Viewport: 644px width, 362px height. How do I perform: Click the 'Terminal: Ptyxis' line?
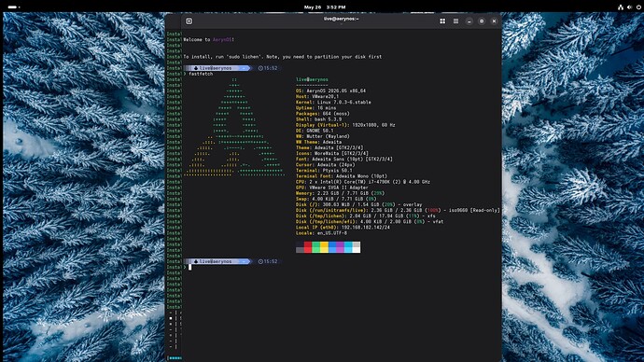(324, 171)
